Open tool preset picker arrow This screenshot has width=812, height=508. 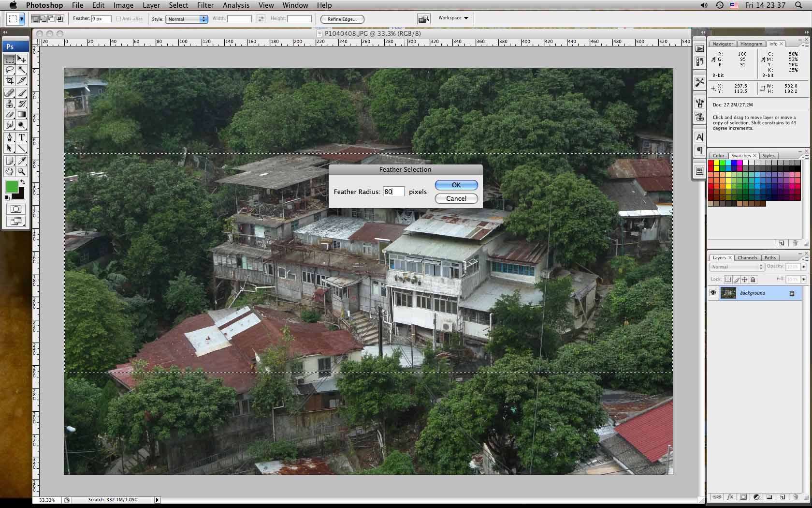pos(22,19)
